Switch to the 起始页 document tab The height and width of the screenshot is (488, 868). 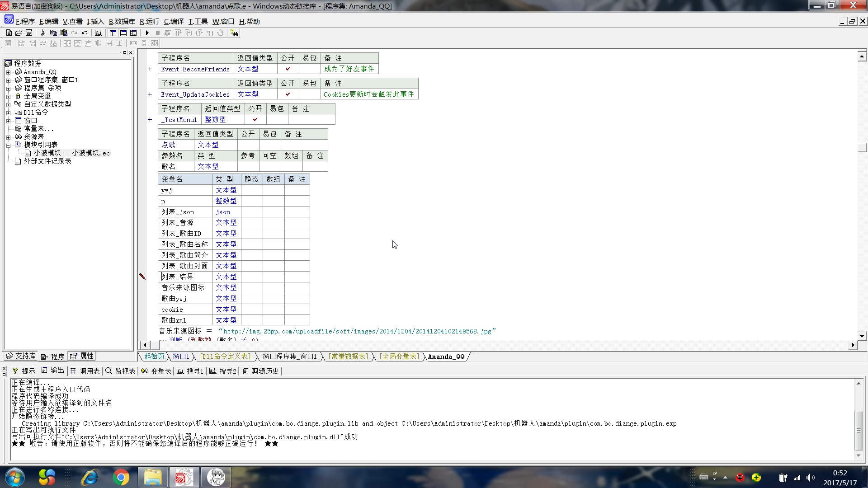154,357
